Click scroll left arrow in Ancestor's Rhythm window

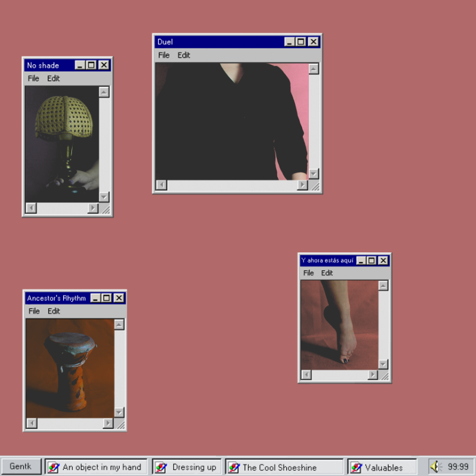[32, 423]
